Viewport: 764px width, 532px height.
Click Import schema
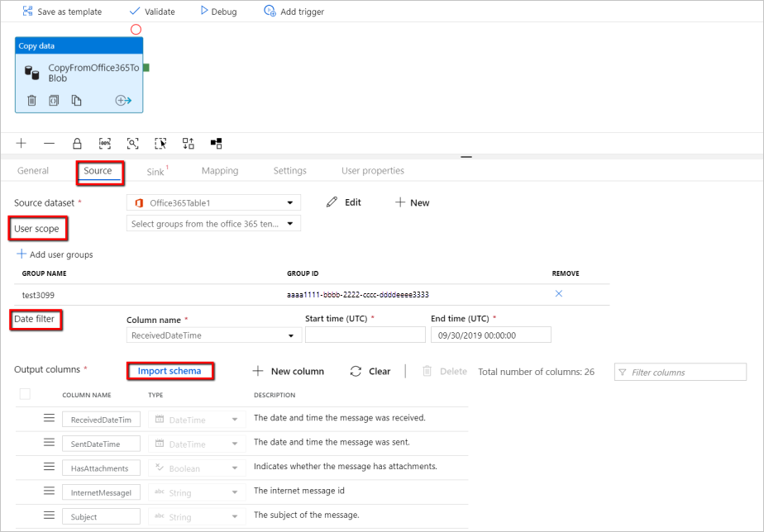click(x=170, y=371)
